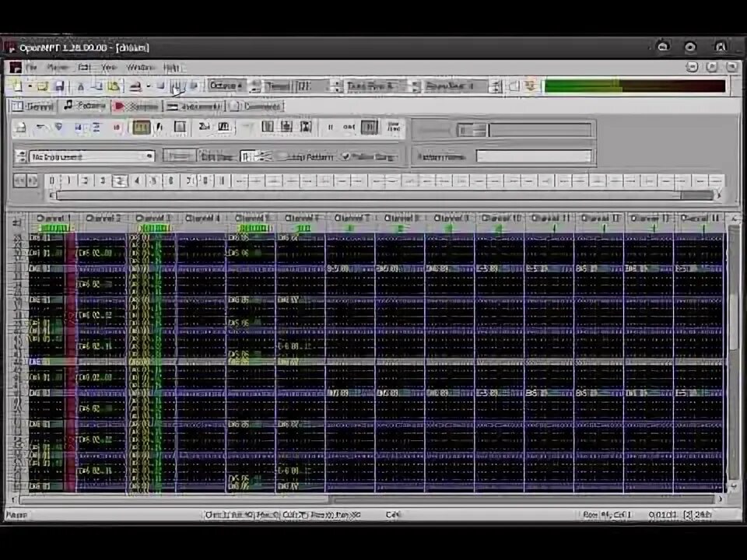Adjust the VU meter level display

pyautogui.click(x=630, y=86)
